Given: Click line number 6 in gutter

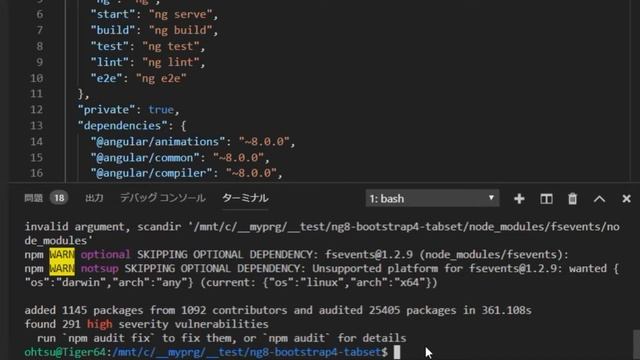Looking at the screenshot, I should [x=40, y=14].
